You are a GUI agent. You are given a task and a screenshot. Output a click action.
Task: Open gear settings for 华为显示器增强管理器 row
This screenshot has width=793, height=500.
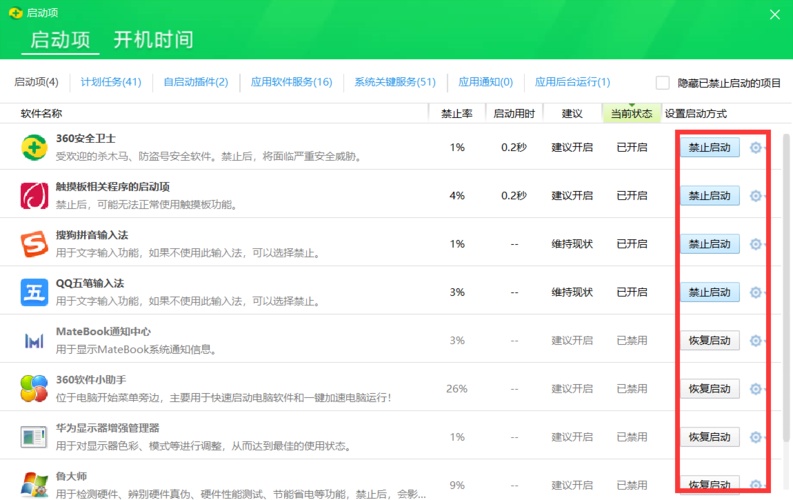(756, 437)
